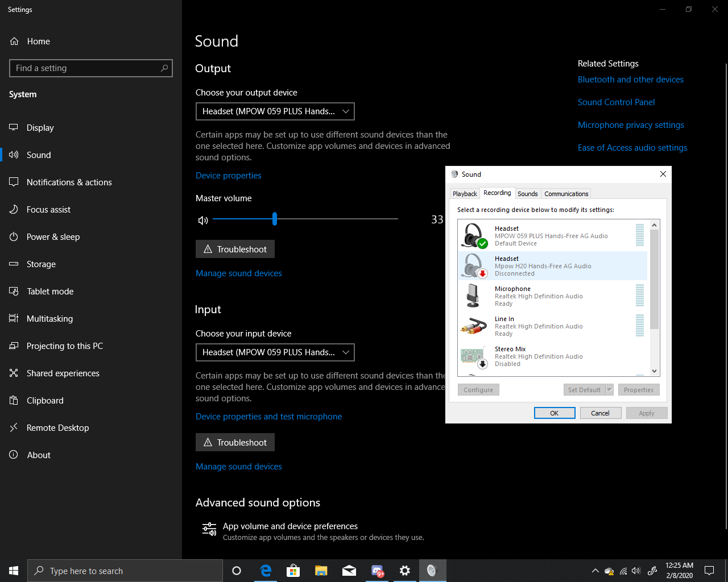Expand input device dropdown
This screenshot has height=582, width=728.
(275, 352)
